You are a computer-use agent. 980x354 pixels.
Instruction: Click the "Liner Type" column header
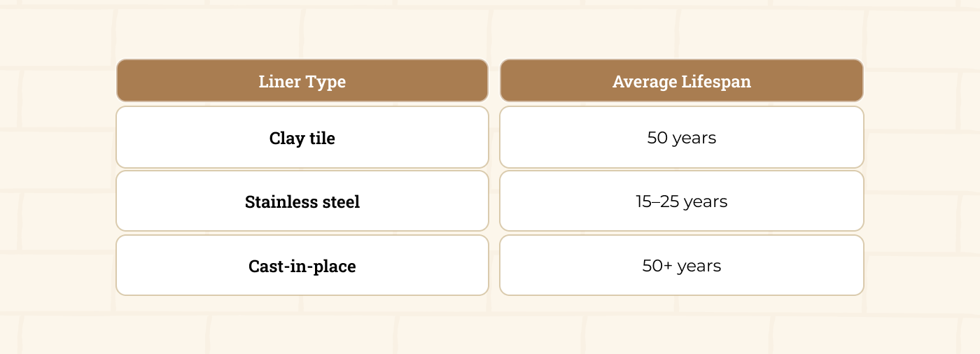(302, 81)
